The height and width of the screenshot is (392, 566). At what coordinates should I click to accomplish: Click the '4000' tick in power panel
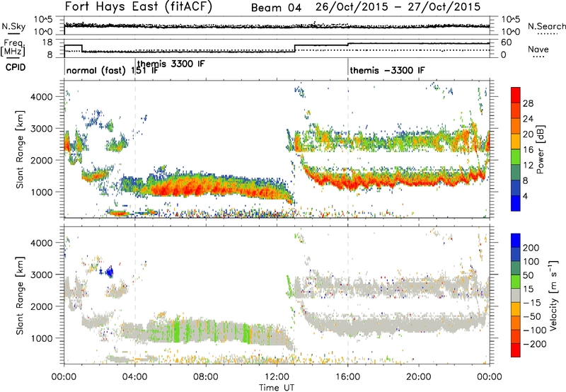(42, 97)
